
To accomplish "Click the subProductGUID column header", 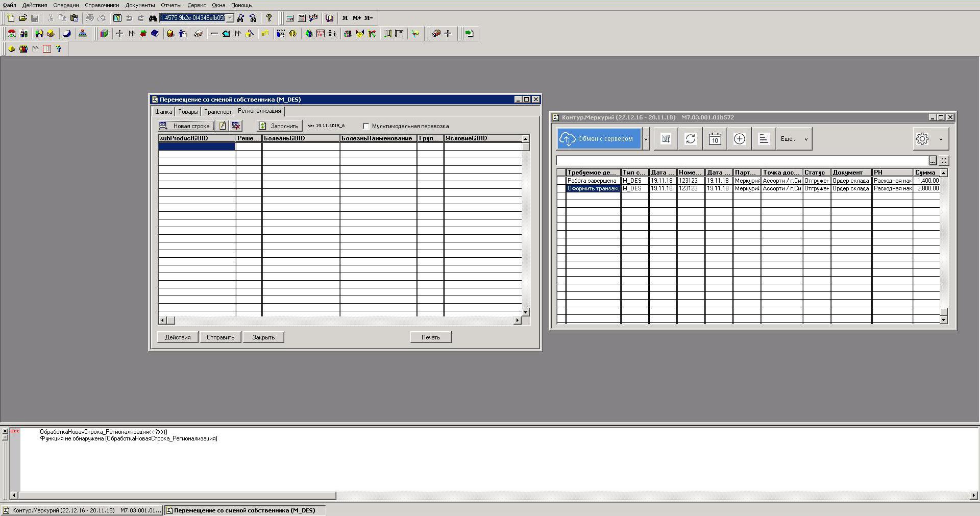I will pos(197,138).
